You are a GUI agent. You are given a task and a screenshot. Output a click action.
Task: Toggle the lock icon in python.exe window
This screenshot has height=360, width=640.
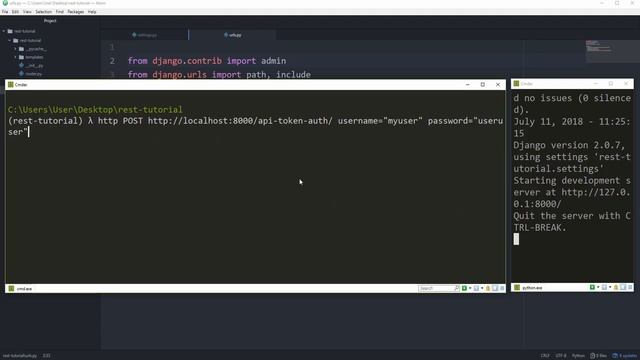pyautogui.click(x=616, y=288)
